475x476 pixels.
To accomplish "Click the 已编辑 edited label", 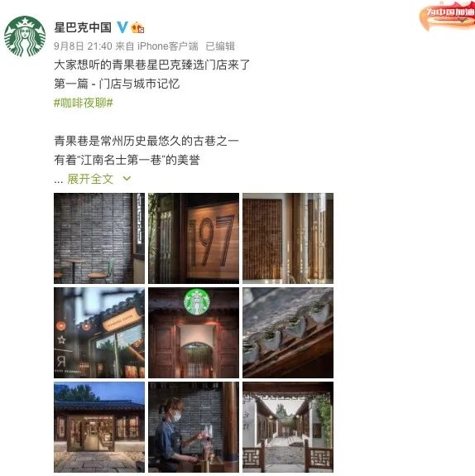I will (220, 46).
